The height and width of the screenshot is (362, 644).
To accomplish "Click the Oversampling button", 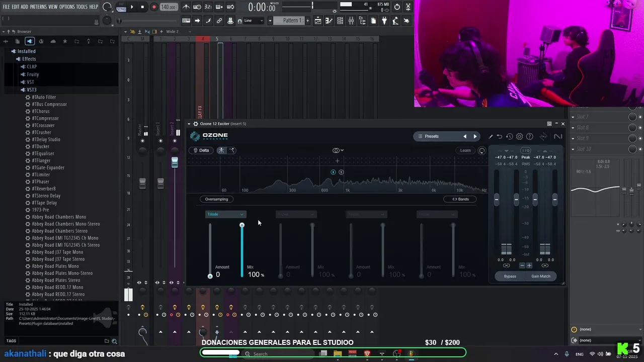I will 216,199.
